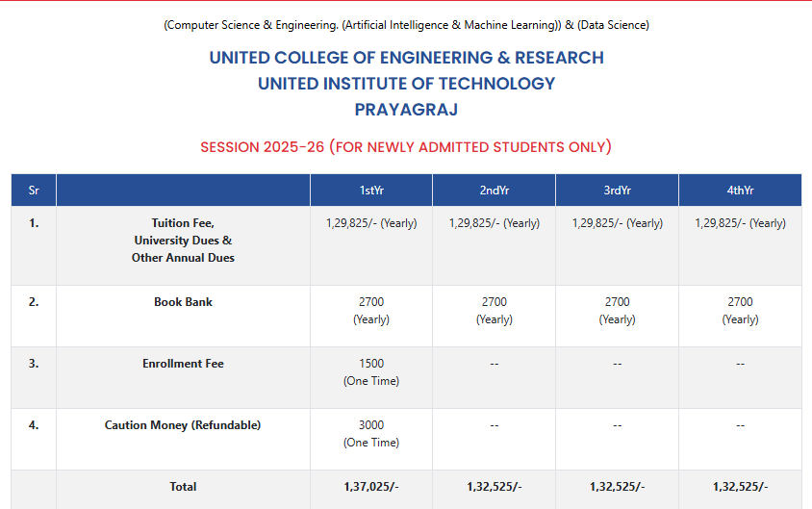812x509 pixels.
Task: Select the 2ndYr column header
Action: click(x=494, y=191)
